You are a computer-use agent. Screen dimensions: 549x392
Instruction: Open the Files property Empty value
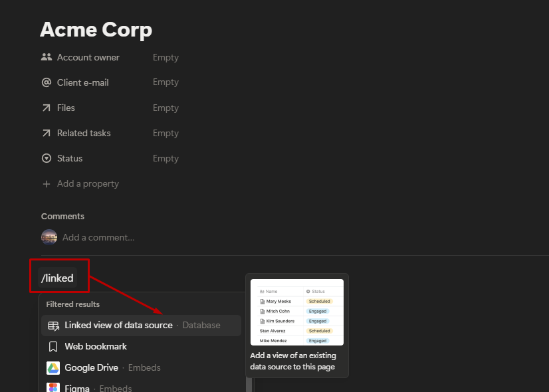pos(165,108)
